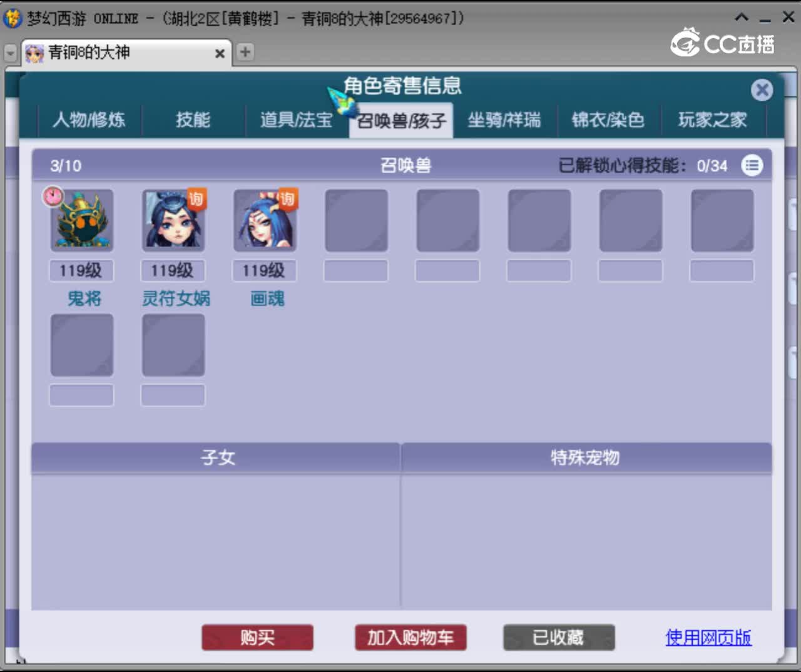
Task: Open the 使用网页版 link
Action: (x=708, y=638)
